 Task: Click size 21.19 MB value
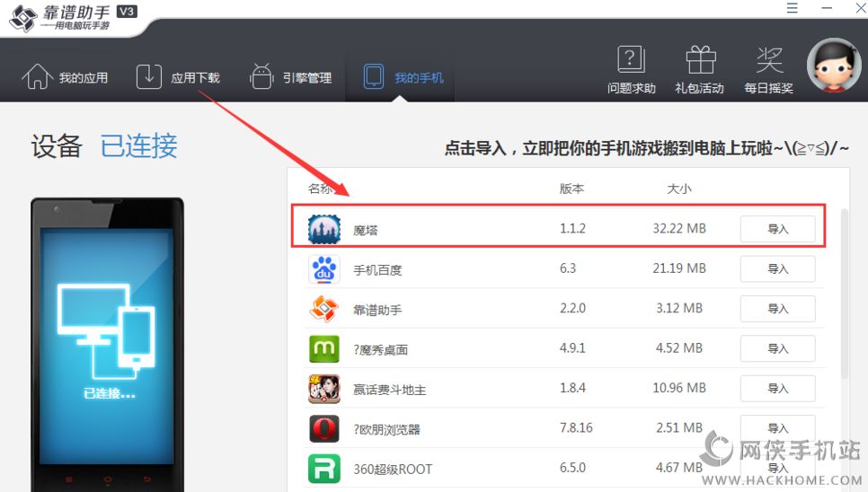click(679, 268)
